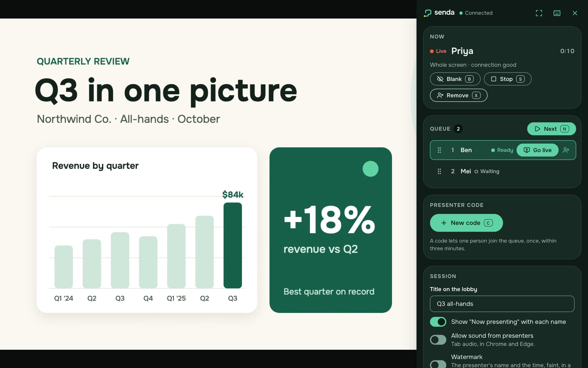Remove Priya from presenting

click(x=458, y=95)
